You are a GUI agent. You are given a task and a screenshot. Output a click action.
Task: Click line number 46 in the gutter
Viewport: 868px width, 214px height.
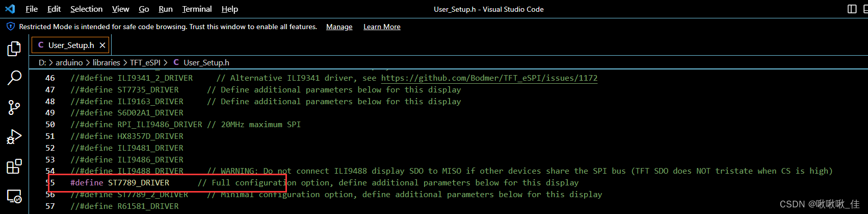(x=50, y=78)
